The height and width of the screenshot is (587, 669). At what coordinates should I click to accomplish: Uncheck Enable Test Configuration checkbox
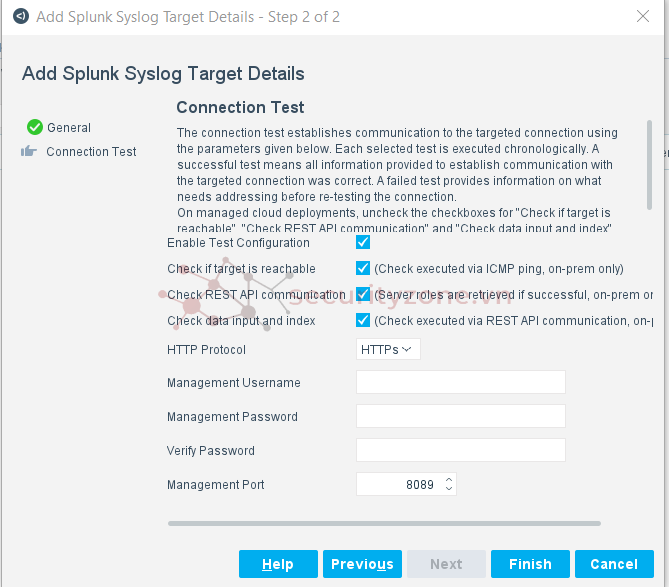click(363, 242)
